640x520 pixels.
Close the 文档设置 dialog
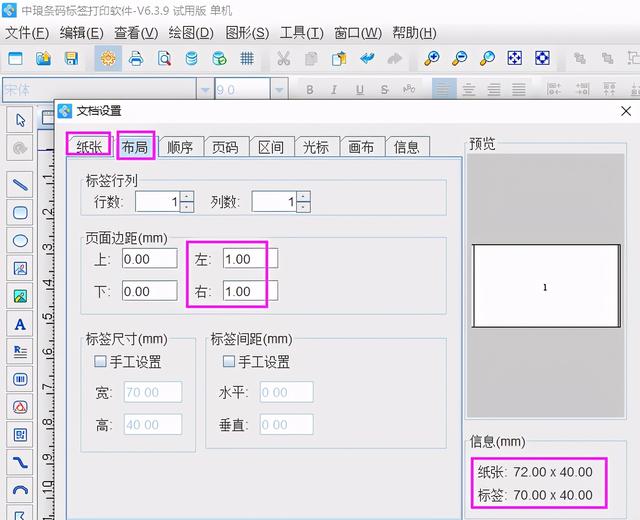click(626, 111)
